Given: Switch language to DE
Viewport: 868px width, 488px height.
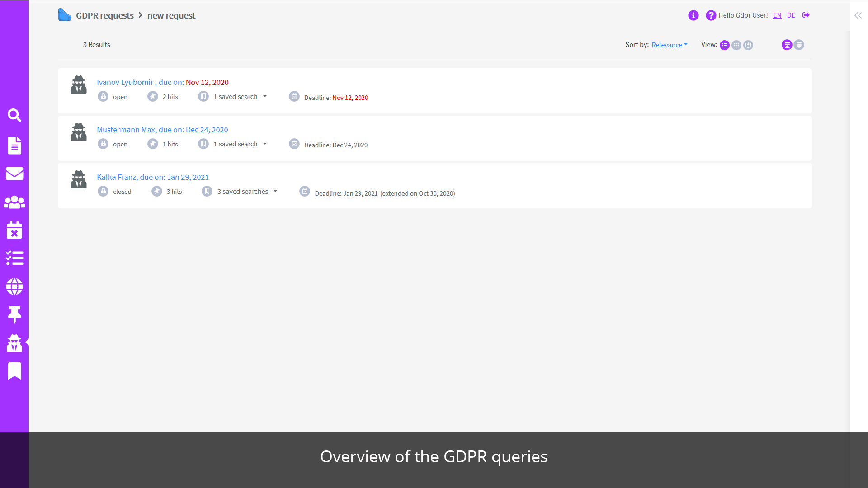Looking at the screenshot, I should pos(791,15).
